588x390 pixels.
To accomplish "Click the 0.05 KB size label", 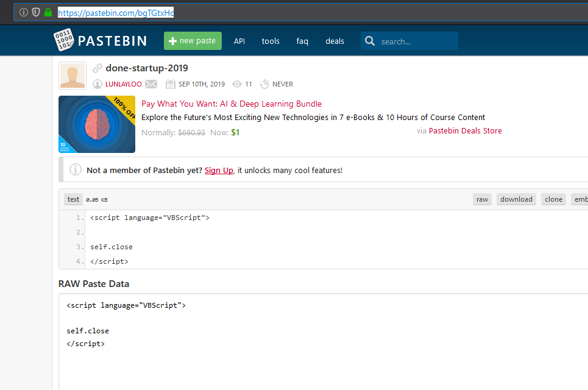I will click(x=97, y=200).
